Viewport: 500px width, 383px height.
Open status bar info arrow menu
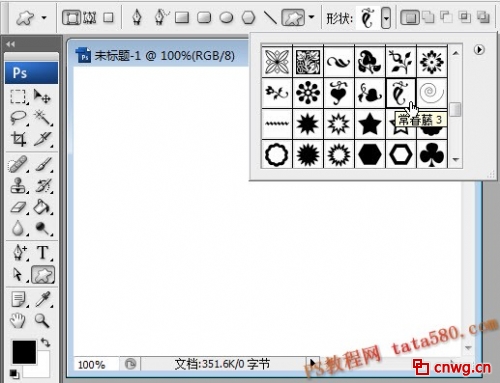coord(312,363)
